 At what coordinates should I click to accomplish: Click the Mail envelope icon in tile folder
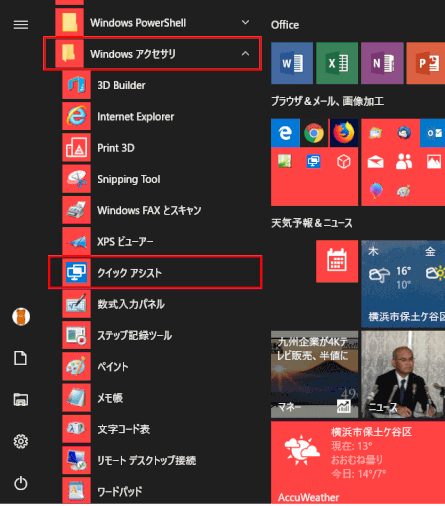375,162
